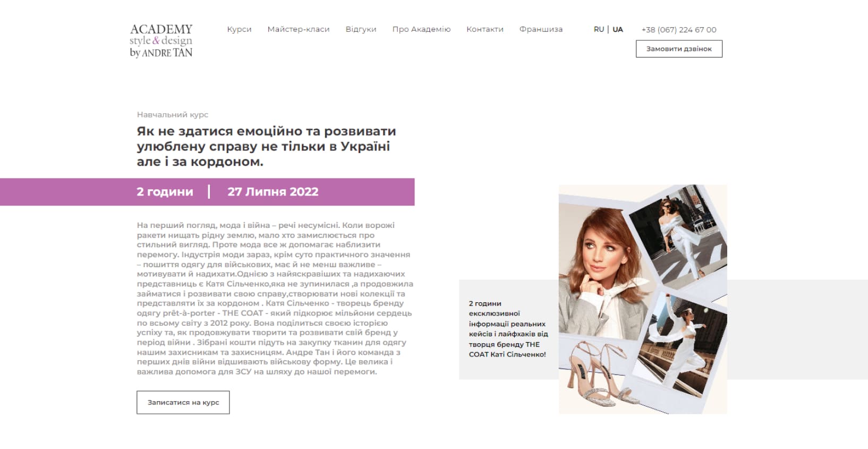This screenshot has width=868, height=449.
Task: Click the phone number +38 (067) 224 67 00
Action: [679, 30]
